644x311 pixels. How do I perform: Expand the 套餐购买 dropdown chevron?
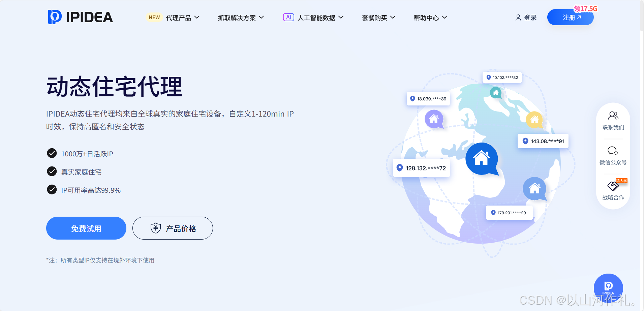(x=393, y=17)
